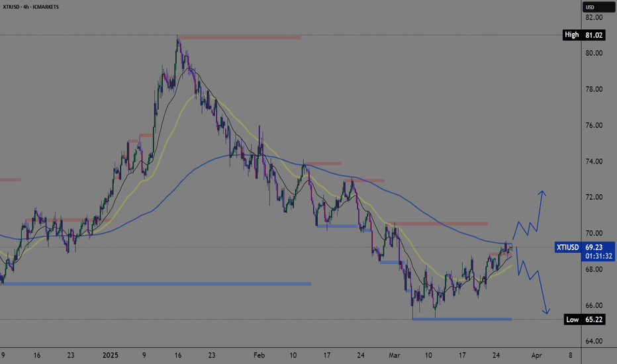The height and width of the screenshot is (364, 617).
Task: Click the Mar label on the time axis
Action: point(395,355)
